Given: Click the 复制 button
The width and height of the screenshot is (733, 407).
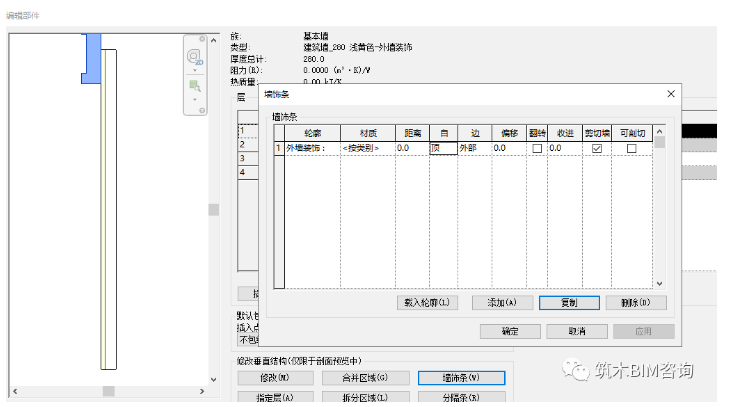Looking at the screenshot, I should coord(569,303).
